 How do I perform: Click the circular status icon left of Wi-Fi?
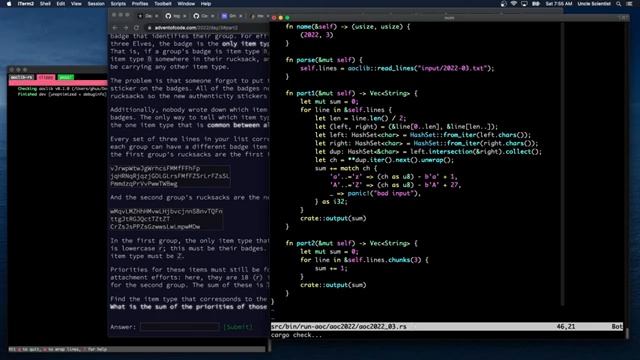[503, 4]
